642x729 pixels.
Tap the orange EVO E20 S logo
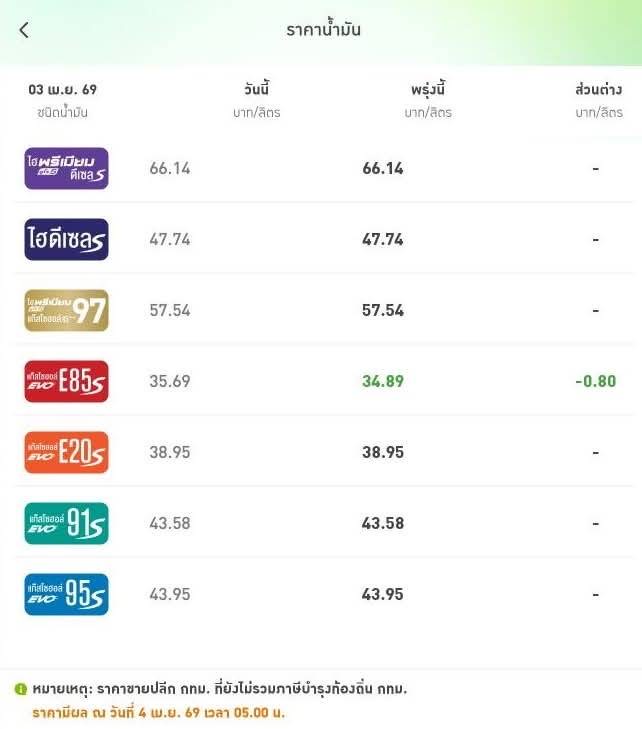point(66,452)
